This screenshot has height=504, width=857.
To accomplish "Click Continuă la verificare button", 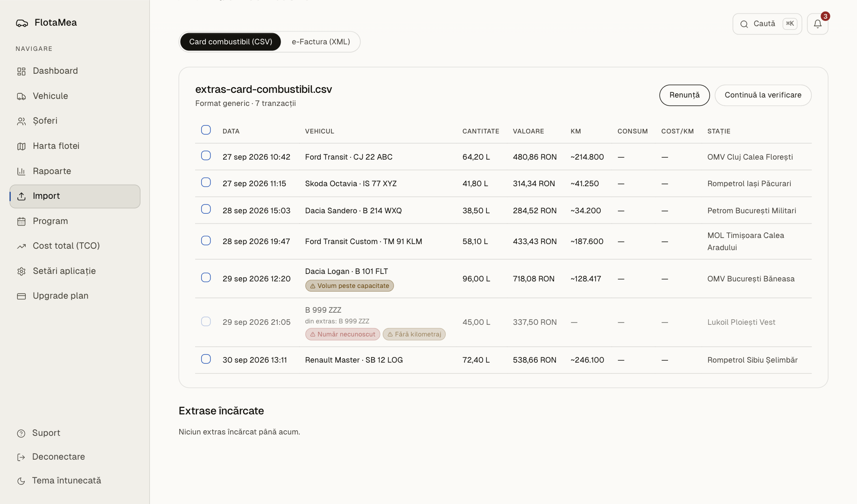I will pyautogui.click(x=763, y=95).
